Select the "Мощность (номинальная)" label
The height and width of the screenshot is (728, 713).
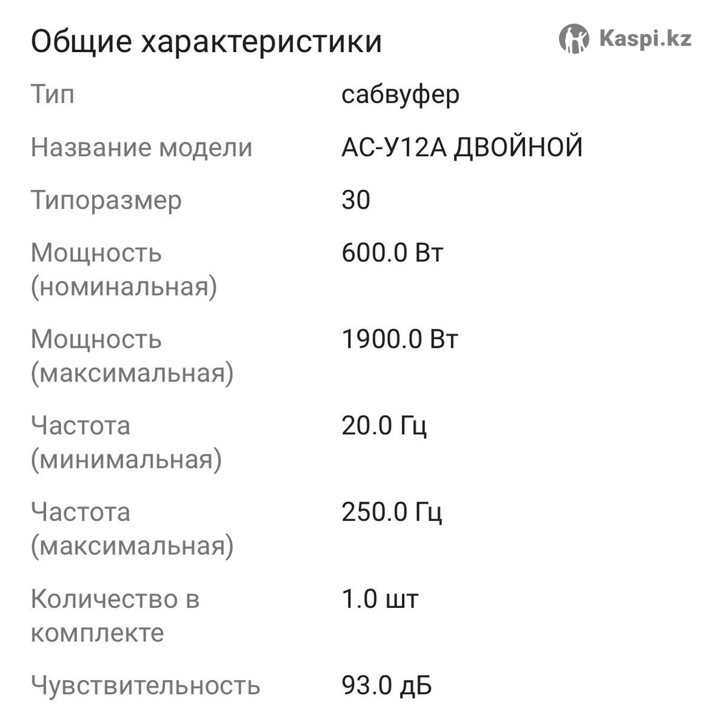click(124, 269)
